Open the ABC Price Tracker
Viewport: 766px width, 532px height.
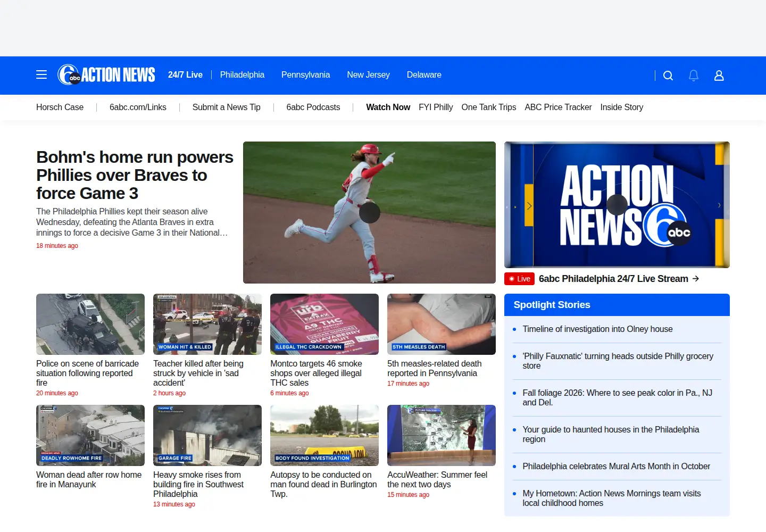pyautogui.click(x=558, y=107)
